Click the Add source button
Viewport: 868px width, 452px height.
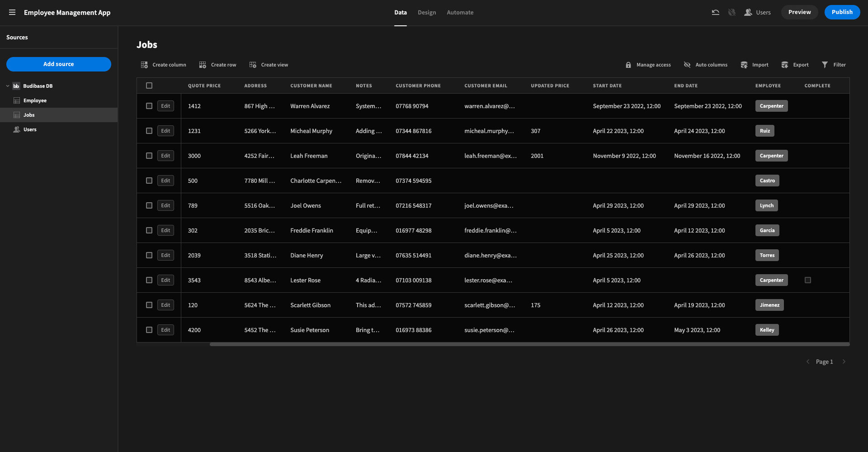(x=59, y=64)
